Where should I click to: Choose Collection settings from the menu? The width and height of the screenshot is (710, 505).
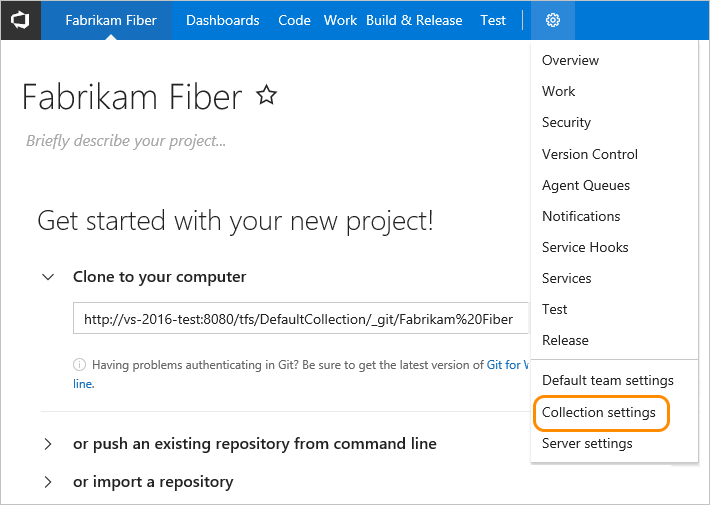[599, 412]
